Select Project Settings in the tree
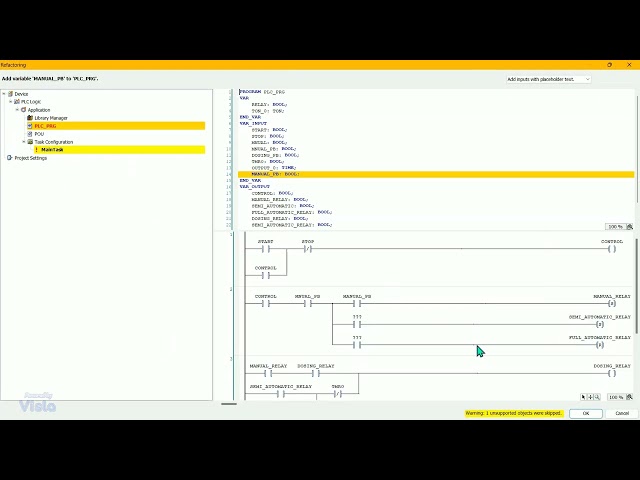Viewport: 640px width, 480px height. coord(31,158)
